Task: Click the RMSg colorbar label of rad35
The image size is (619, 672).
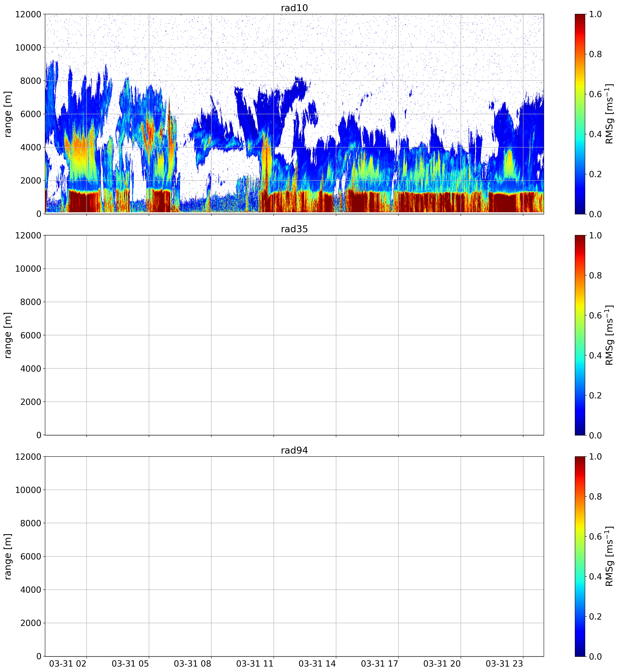Action: [x=610, y=335]
